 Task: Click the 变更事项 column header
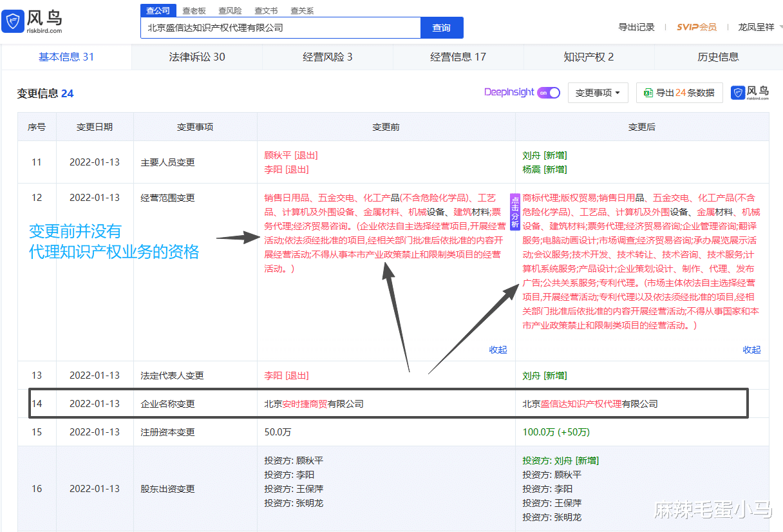point(195,127)
